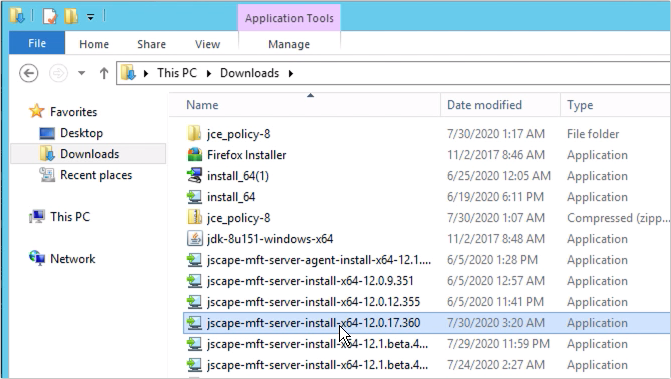
Task: Click the zipped jce_policy-8 folder icon
Action: (x=194, y=217)
